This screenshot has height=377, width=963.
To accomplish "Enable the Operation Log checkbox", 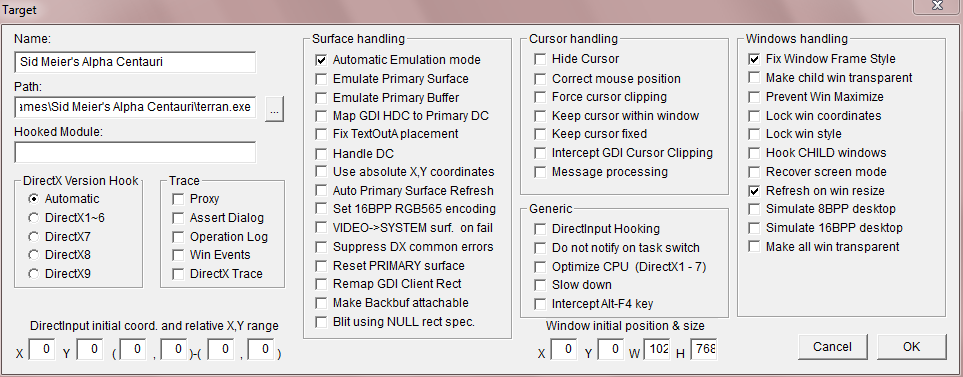I will click(x=178, y=237).
